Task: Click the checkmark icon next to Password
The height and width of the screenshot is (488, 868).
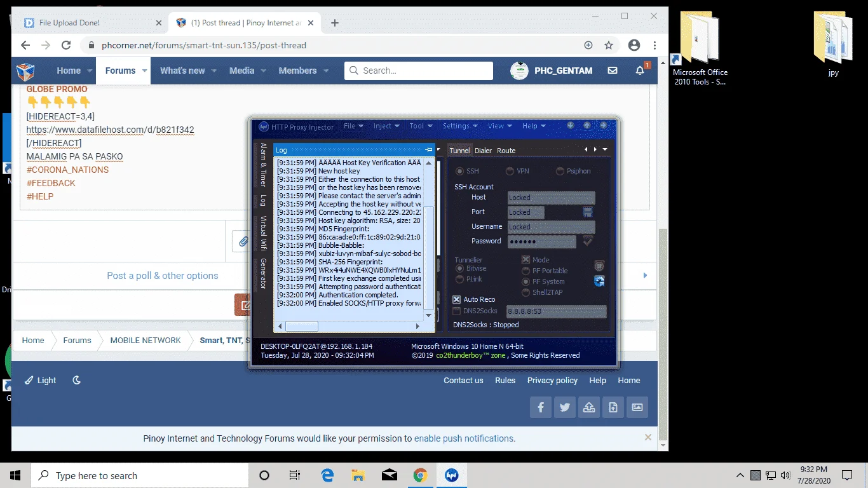Action: pyautogui.click(x=587, y=241)
